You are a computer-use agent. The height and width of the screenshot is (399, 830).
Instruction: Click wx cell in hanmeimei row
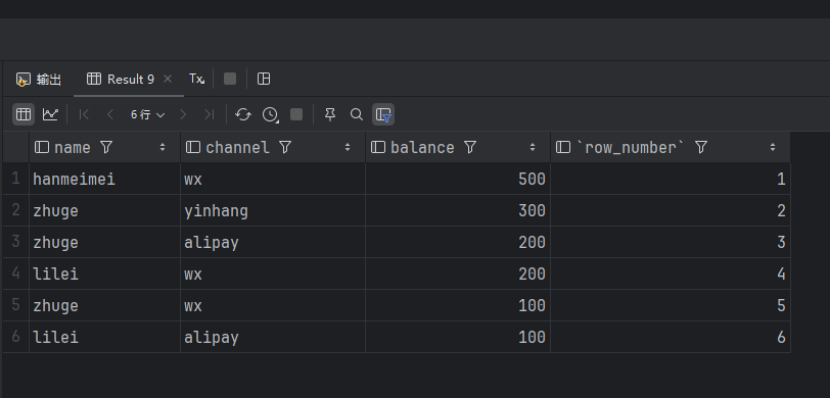[273, 179]
